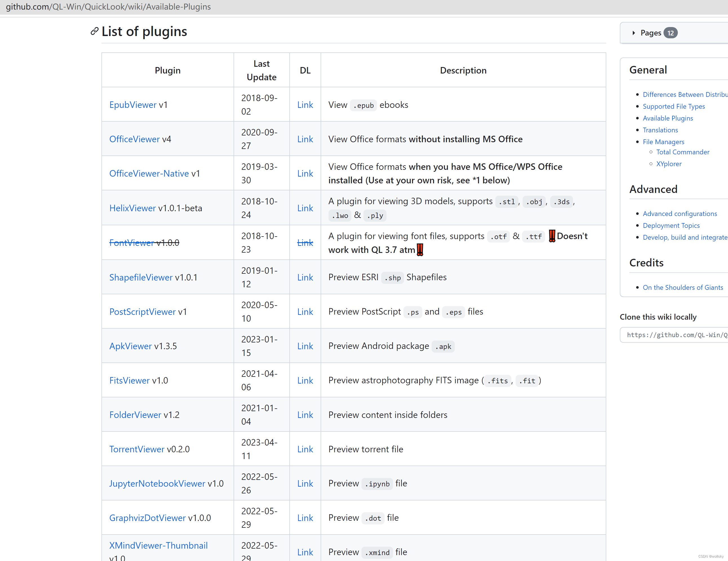Screen dimensions: 728x561
Task: Click the OfficeViewer download Link
Action: pos(305,139)
